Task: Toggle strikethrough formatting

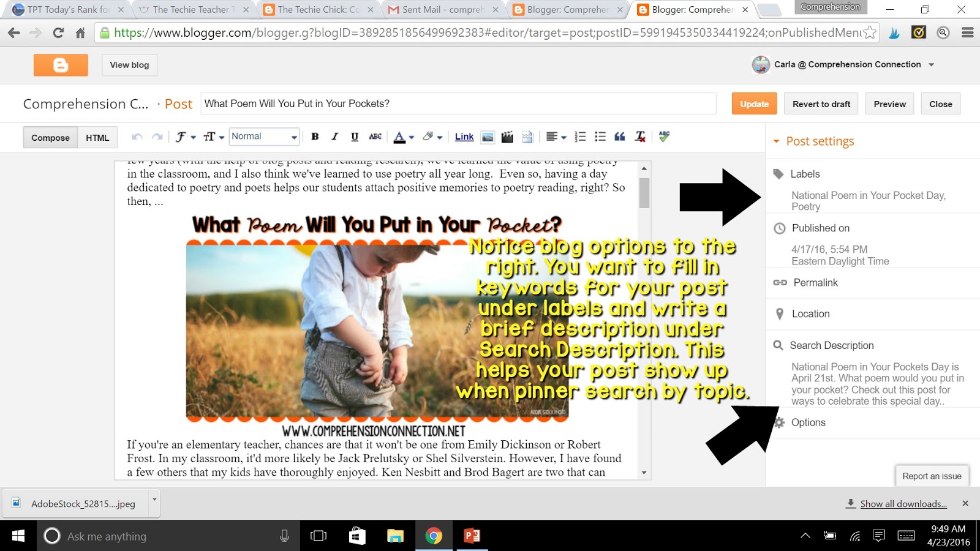Action: pos(375,137)
